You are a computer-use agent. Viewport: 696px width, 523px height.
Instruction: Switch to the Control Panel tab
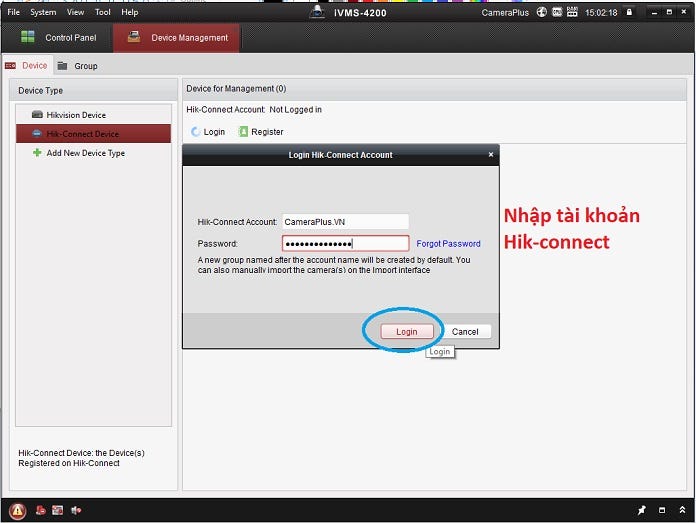coord(58,38)
